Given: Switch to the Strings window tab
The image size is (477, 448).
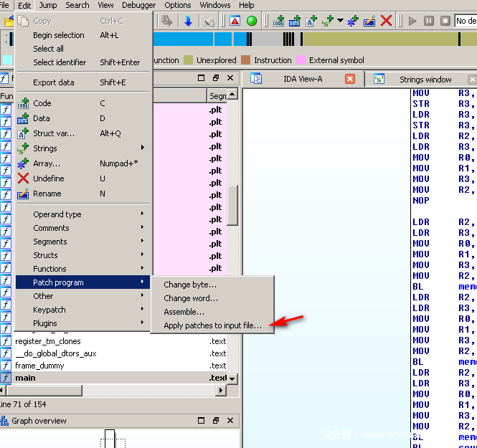Looking at the screenshot, I should [425, 80].
